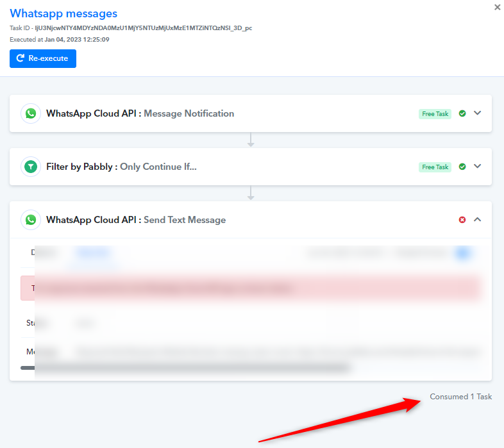Click the horizontal scrollbar in Send Text Message panel
The width and height of the screenshot is (504, 448).
(x=185, y=368)
